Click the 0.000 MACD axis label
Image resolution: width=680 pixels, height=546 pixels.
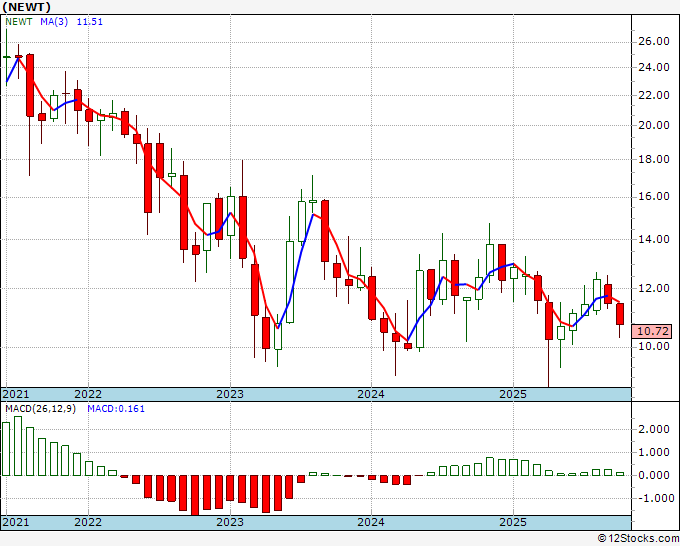654,475
